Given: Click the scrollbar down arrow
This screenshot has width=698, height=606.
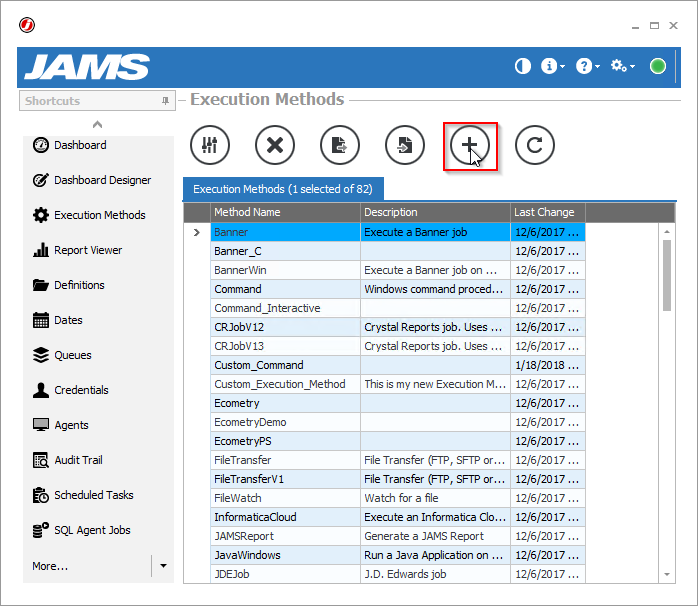Looking at the screenshot, I should point(666,574).
